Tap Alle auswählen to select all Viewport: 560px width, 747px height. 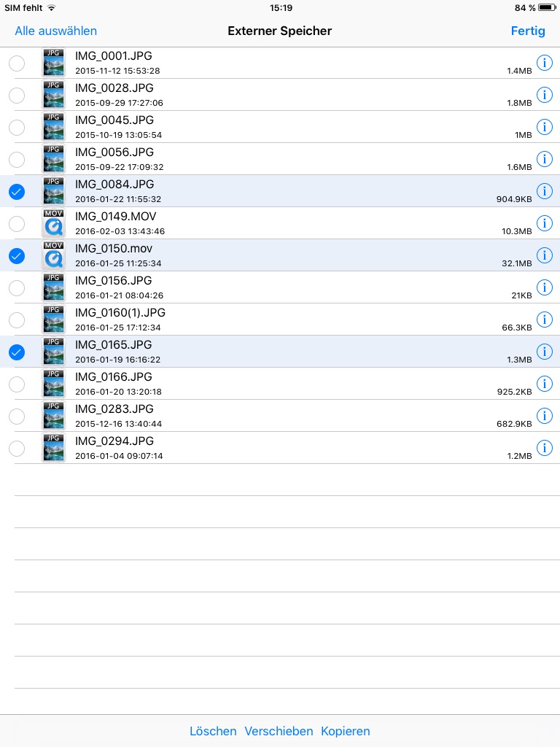[x=55, y=31]
